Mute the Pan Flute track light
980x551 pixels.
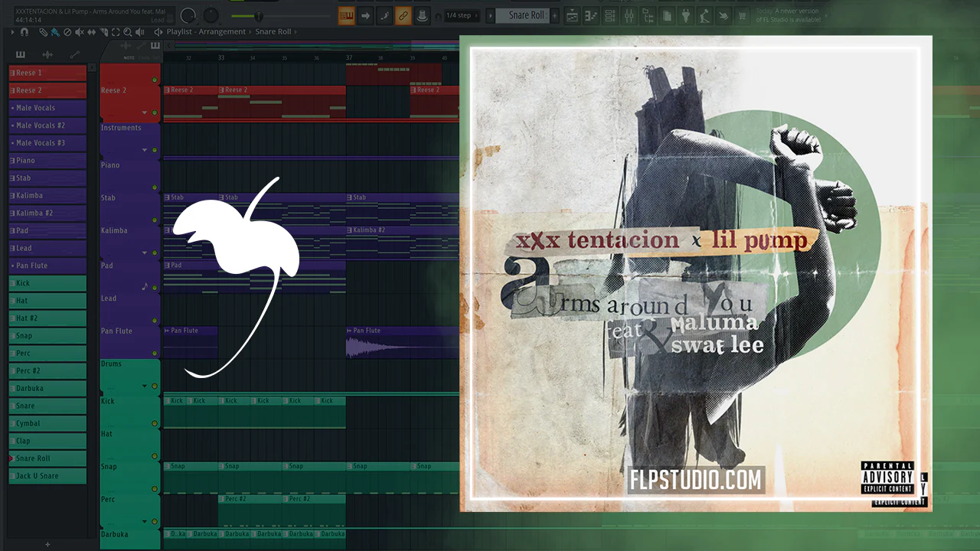pos(155,354)
